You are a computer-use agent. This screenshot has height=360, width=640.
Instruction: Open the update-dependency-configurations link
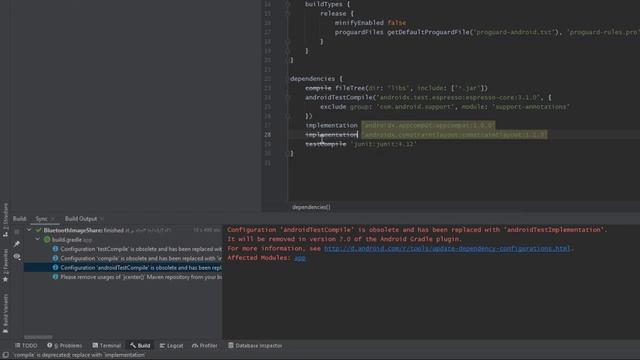(x=447, y=249)
